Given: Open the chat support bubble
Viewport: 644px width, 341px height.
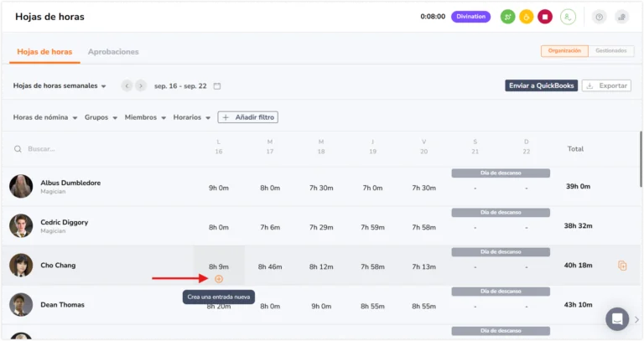Looking at the screenshot, I should coord(617,319).
